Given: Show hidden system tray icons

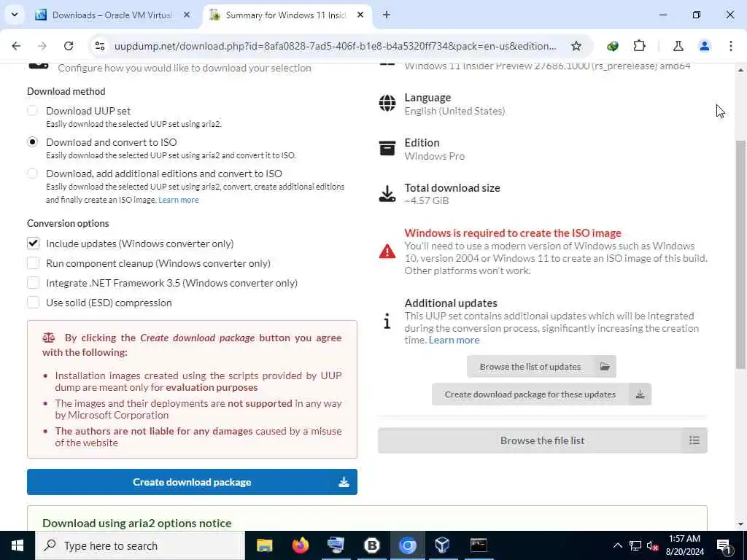Looking at the screenshot, I should (x=617, y=545).
